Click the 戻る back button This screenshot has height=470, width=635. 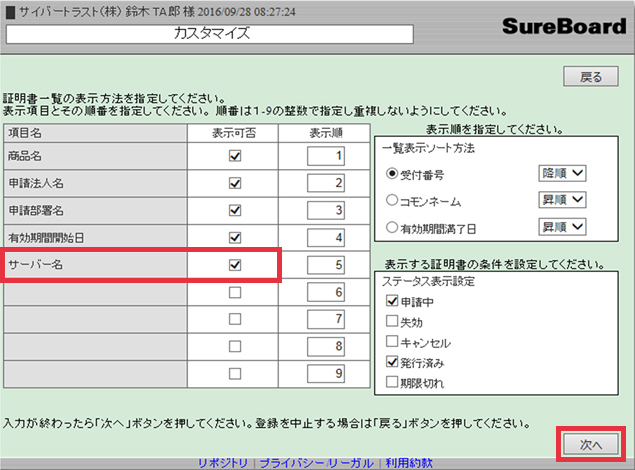591,77
